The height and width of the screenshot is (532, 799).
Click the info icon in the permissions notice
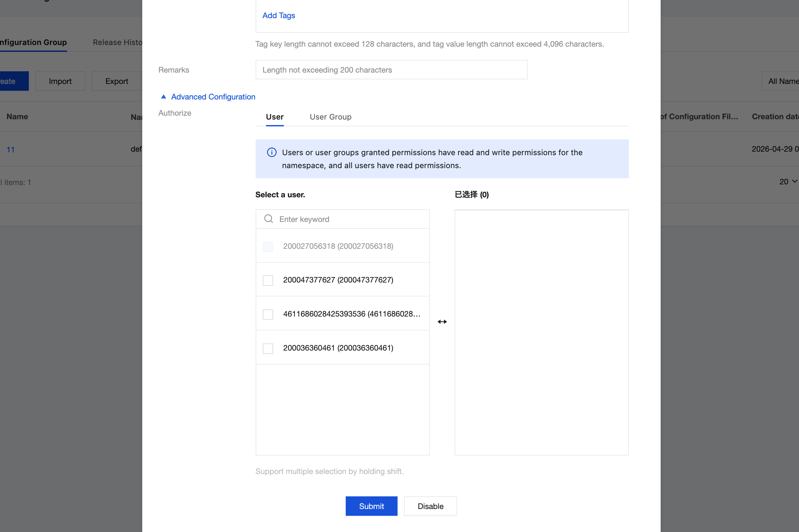272,152
